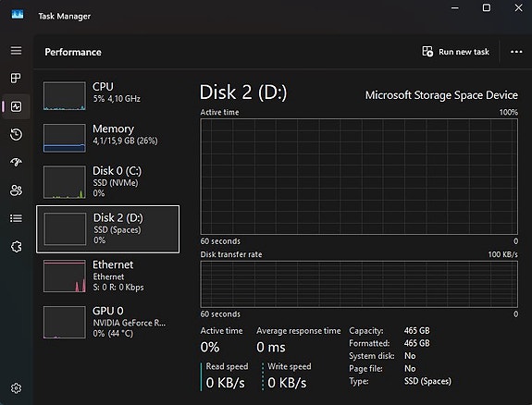This screenshot has height=405, width=532.
Task: Open the three-dot more options menu
Action: pos(516,52)
